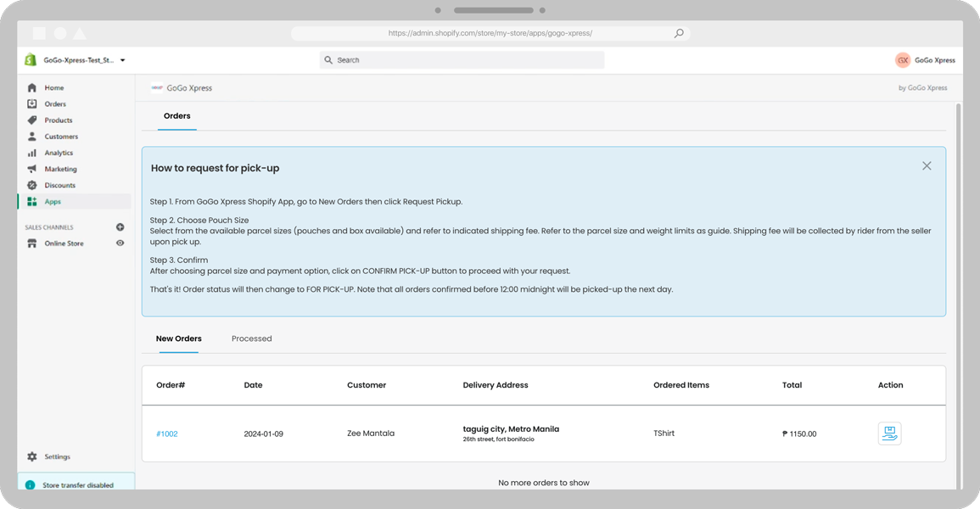Go to Home in the sidebar
The height and width of the screenshot is (509, 980).
53,88
